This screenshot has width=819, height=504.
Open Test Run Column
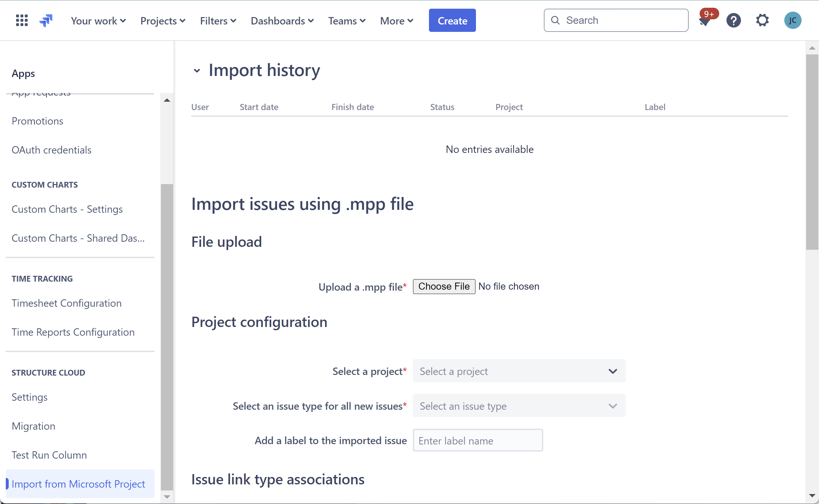coord(49,455)
